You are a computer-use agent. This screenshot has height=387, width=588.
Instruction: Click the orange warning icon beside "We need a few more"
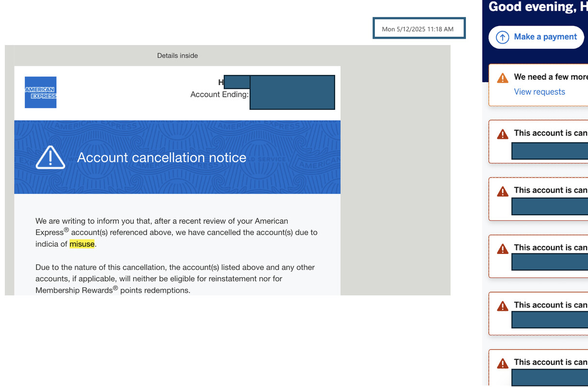503,78
